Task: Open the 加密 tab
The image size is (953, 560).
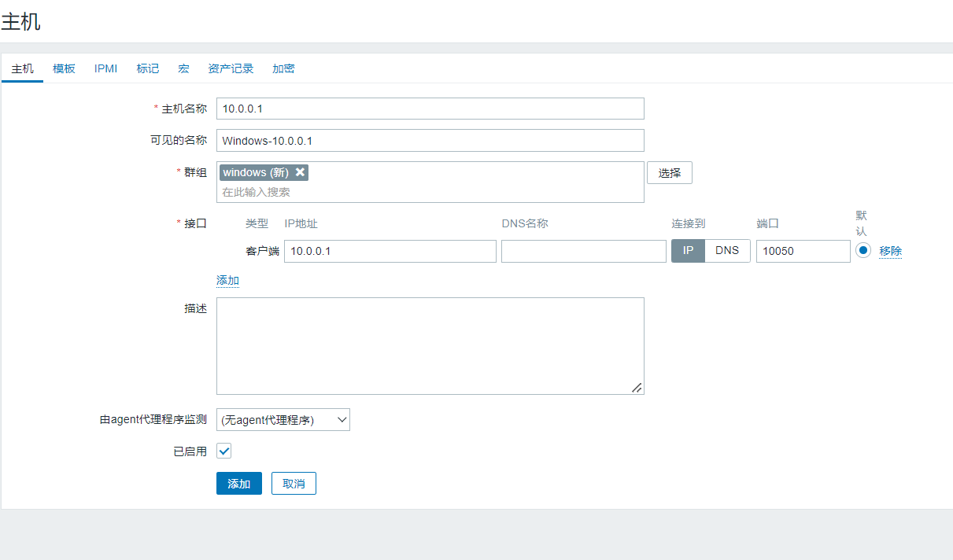Action: tap(283, 68)
